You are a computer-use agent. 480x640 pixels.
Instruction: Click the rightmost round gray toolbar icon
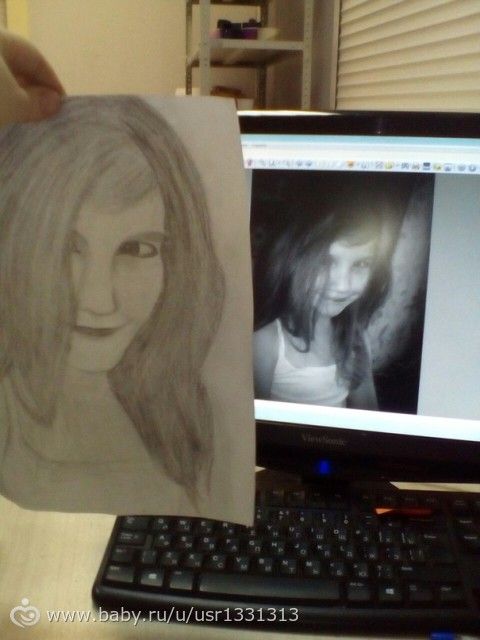click(x=472, y=167)
